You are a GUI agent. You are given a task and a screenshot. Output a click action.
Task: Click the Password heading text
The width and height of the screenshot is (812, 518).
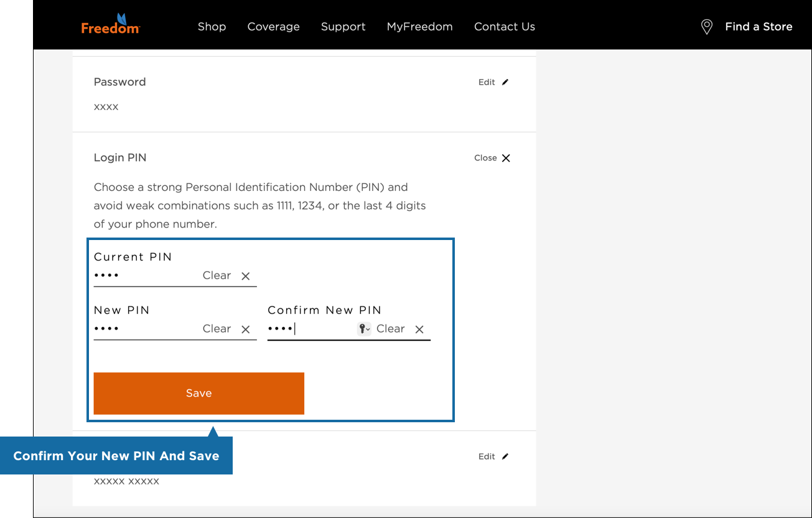coord(119,82)
